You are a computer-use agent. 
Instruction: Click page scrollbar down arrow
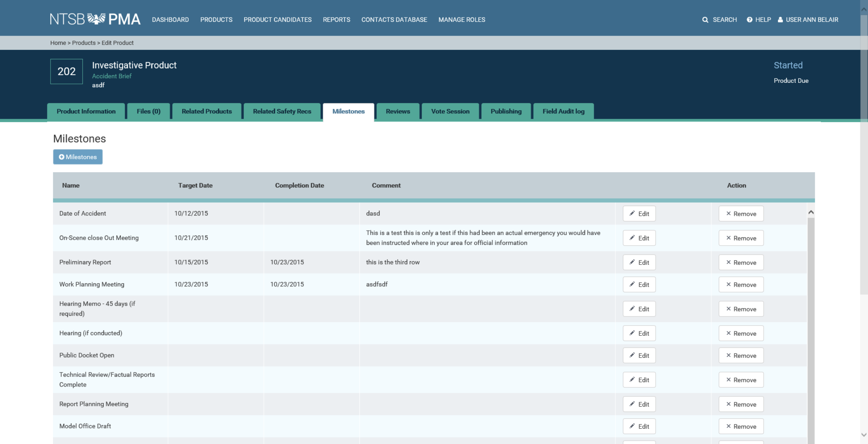864,435
